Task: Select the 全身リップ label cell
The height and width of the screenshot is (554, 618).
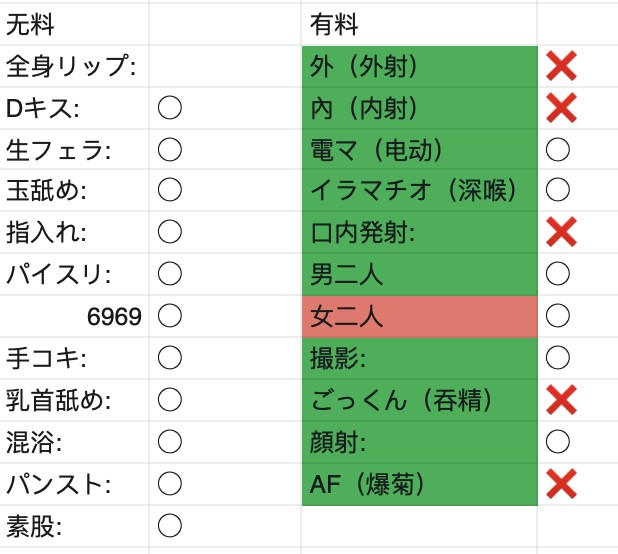Action: [x=74, y=66]
